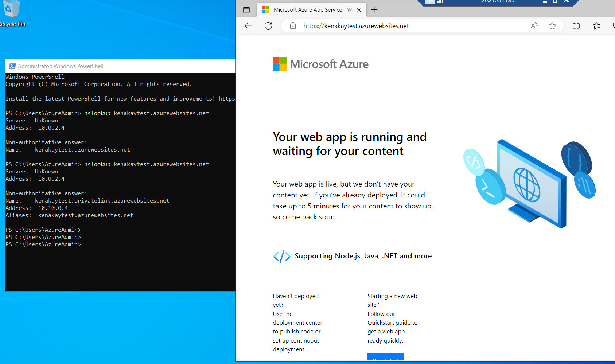View site information via the lock icon
This screenshot has height=364, width=615.
[293, 26]
